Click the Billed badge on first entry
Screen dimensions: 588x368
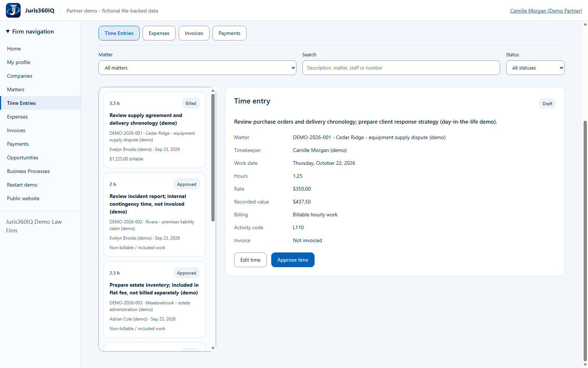coord(191,103)
